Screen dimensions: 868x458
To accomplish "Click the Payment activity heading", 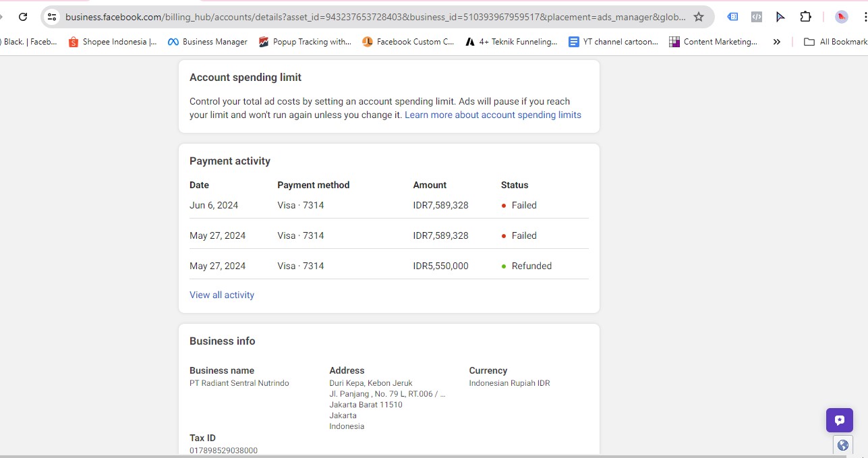I will pyautogui.click(x=230, y=161).
